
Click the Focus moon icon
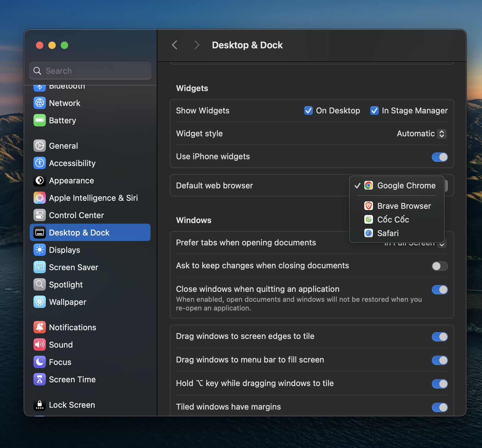pyautogui.click(x=40, y=362)
